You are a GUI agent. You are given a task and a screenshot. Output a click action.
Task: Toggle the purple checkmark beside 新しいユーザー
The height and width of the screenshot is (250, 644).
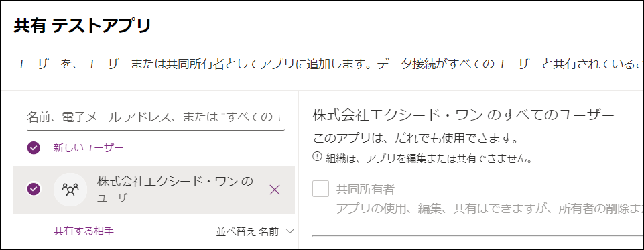point(34,147)
